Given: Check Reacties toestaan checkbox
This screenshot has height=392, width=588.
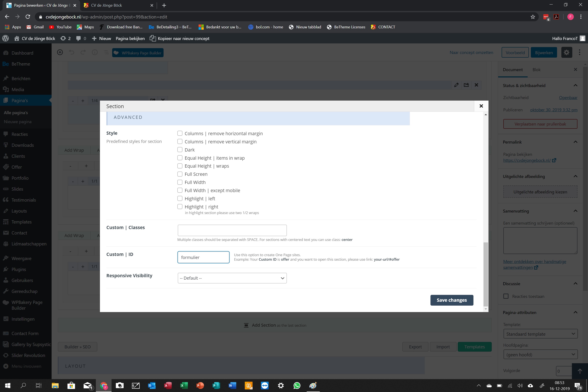Looking at the screenshot, I should pos(506,296).
